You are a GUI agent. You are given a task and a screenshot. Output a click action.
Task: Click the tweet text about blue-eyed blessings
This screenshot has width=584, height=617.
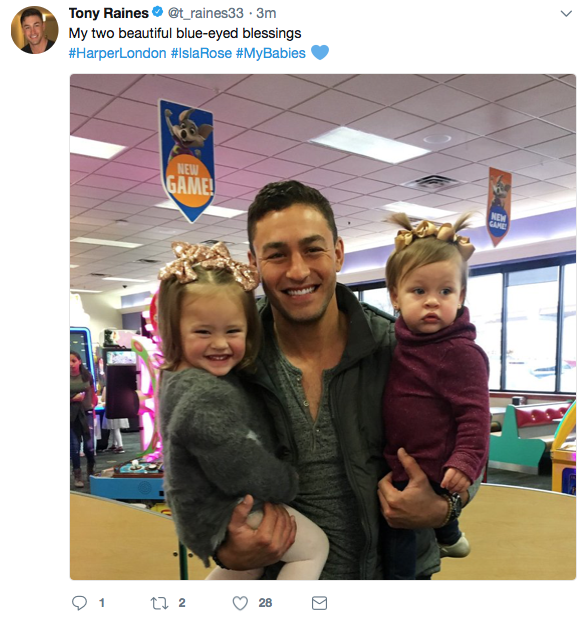click(x=185, y=33)
